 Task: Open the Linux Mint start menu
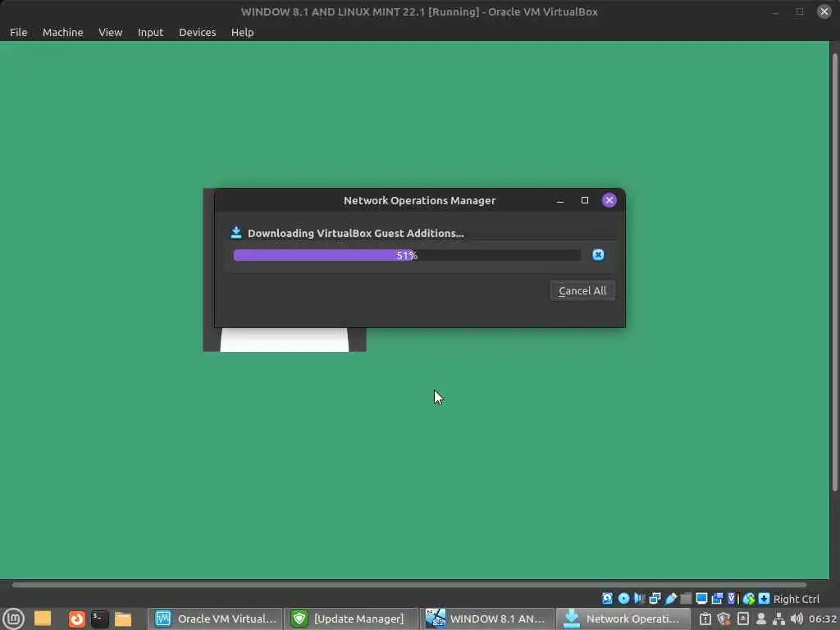(13, 619)
